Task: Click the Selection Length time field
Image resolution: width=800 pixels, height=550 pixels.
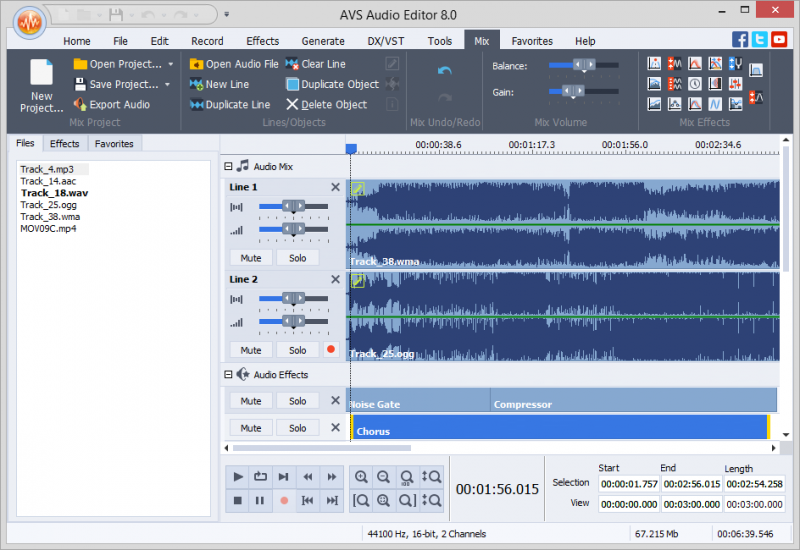Action: (x=754, y=484)
